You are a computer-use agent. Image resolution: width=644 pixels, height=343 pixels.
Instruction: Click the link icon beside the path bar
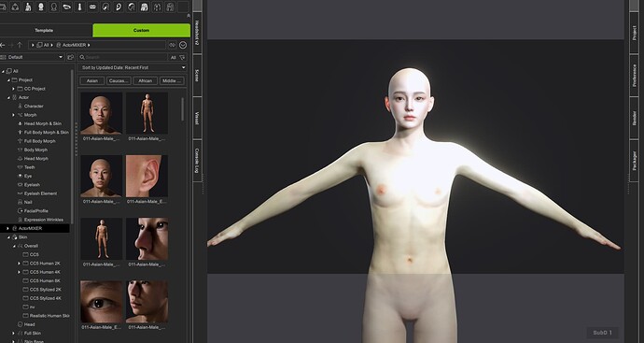click(x=172, y=45)
